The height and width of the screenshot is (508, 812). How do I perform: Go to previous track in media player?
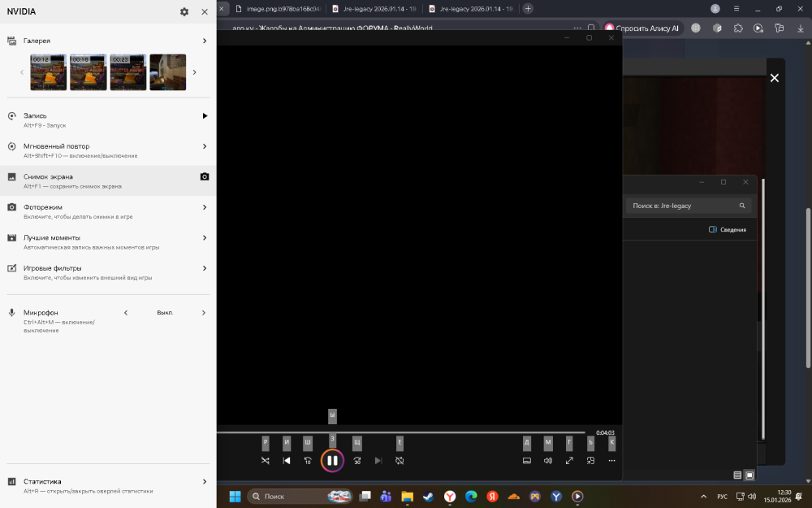click(287, 460)
